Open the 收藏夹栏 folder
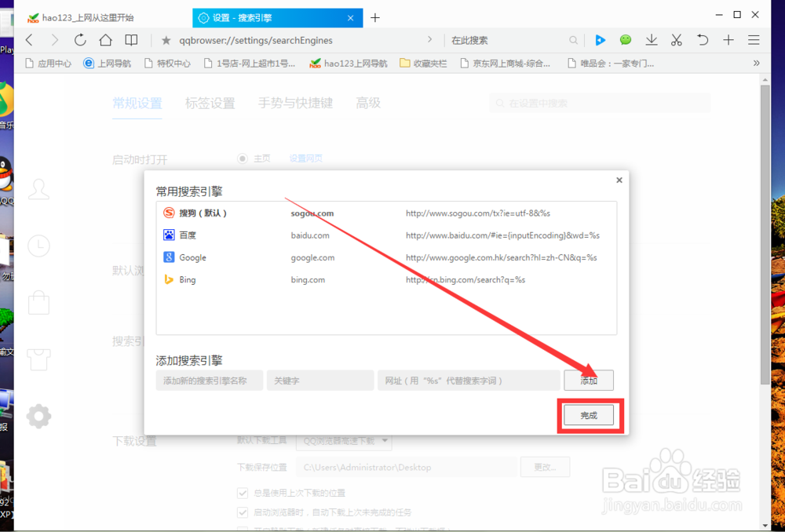Image resolution: width=785 pixels, height=532 pixels. [x=423, y=64]
